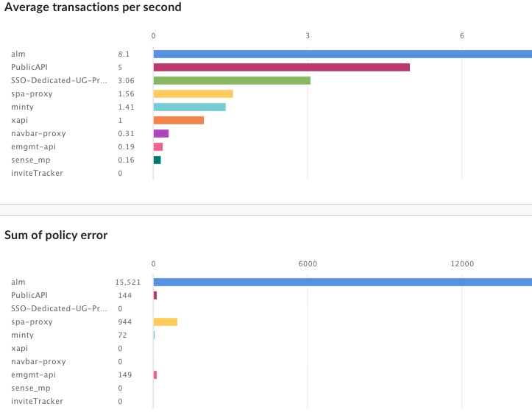Viewport: 532px width, 412px height.
Task: Click the inviteTracker label in transactions chart
Action: (37, 173)
